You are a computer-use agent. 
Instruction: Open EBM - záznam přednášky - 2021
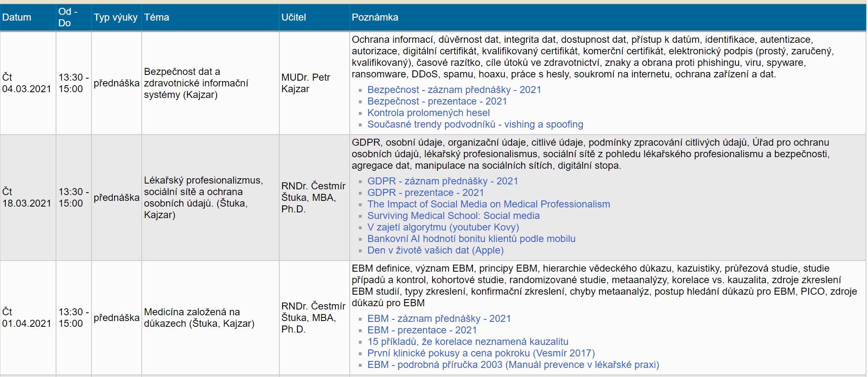pyautogui.click(x=439, y=319)
